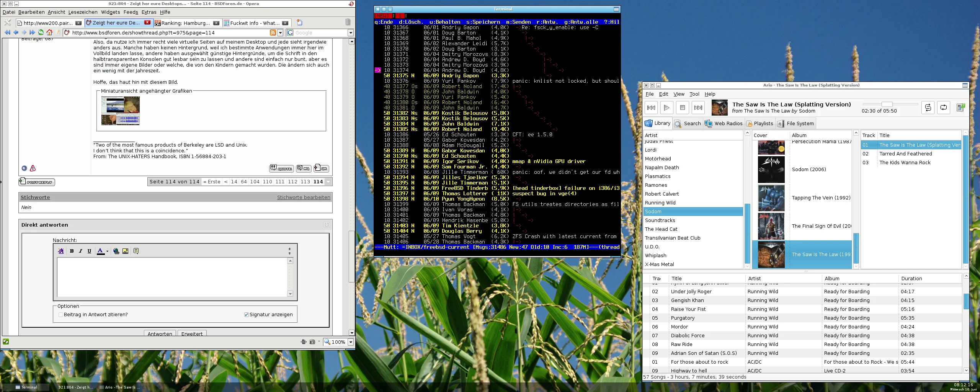The width and height of the screenshot is (980, 392).
Task: Click the 'Stichworte bearbeiten' link
Action: pyautogui.click(x=304, y=198)
